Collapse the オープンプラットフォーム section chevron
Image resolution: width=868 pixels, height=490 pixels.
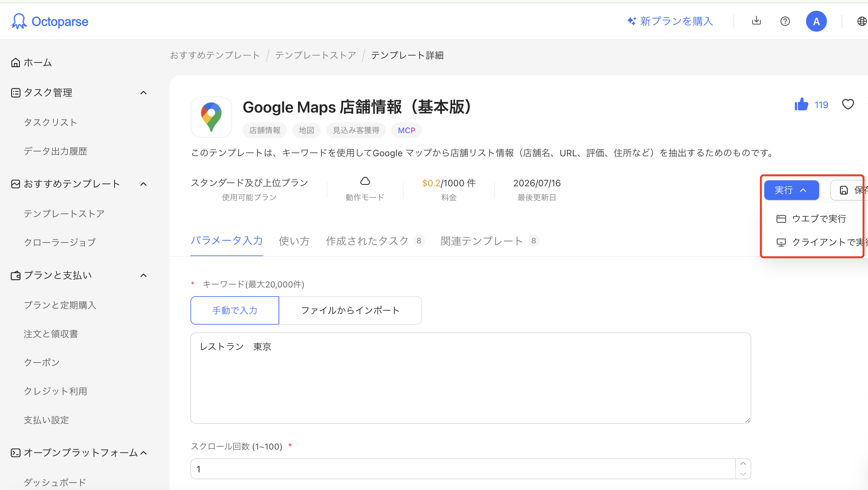143,452
